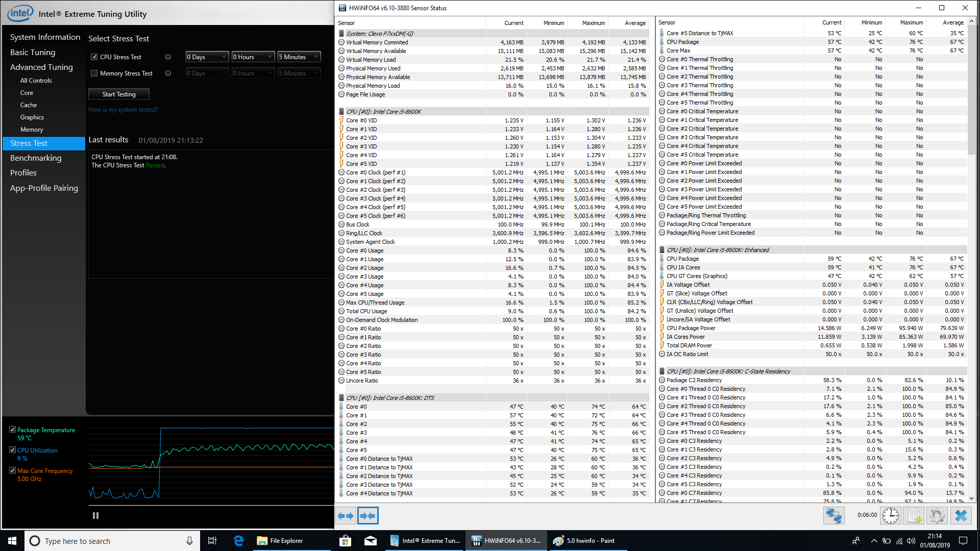
Task: Open Benchmarking section
Action: click(36, 158)
